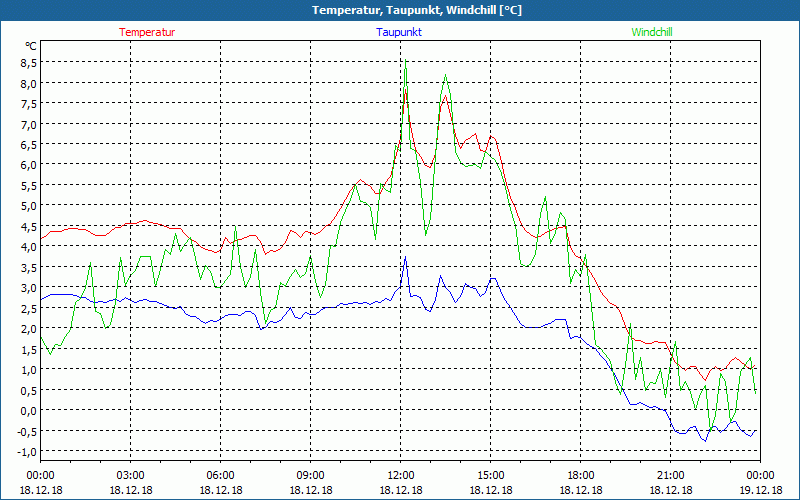Click the '03:00' time axis label

[x=131, y=475]
